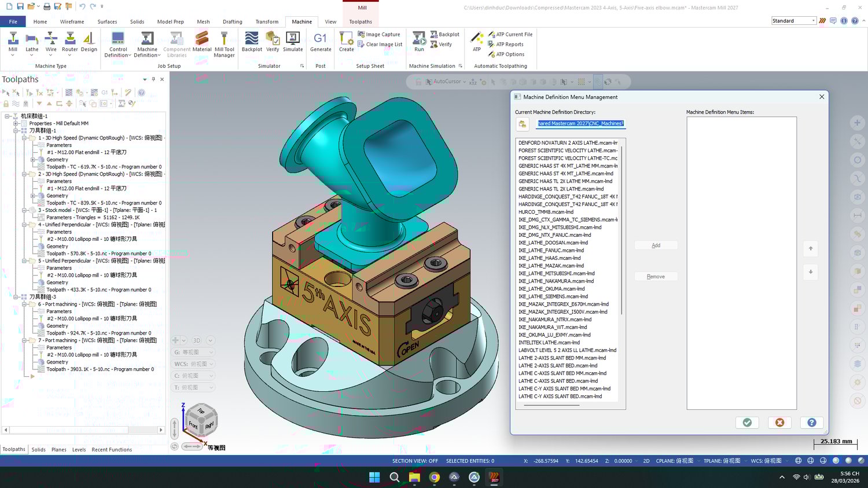
Task: Open the Standard ribbon style dropdown
Action: pos(813,21)
